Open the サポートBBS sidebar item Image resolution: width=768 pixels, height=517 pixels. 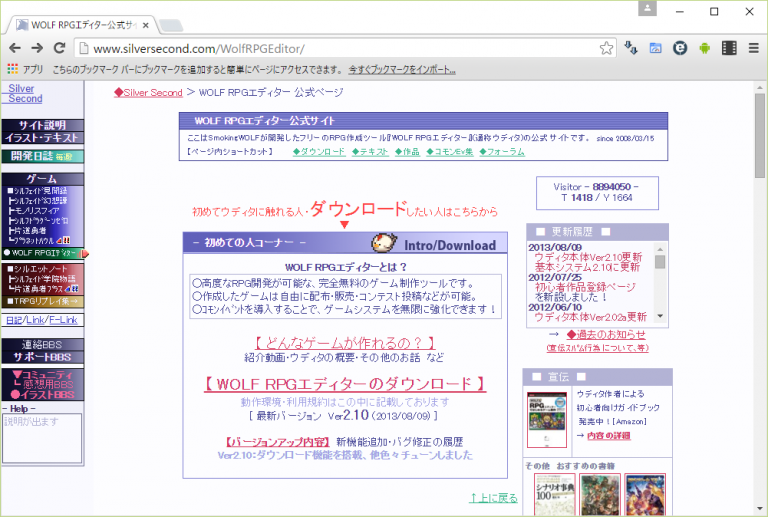42,357
